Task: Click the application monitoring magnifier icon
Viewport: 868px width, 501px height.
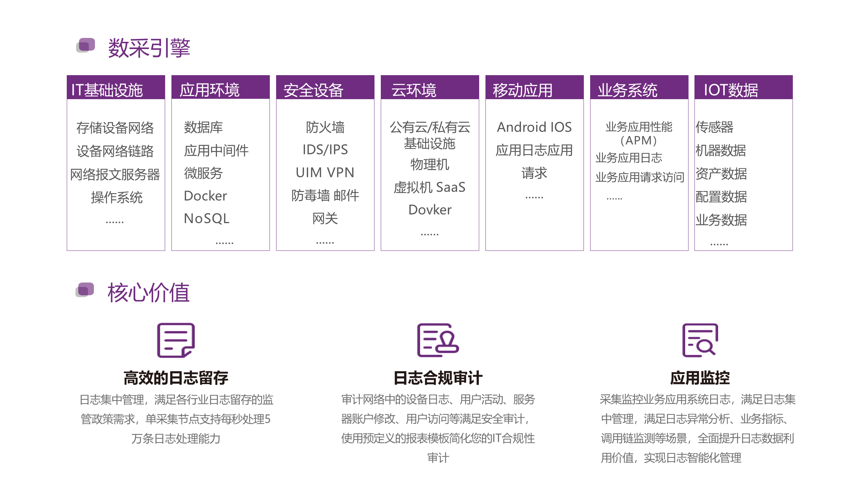Action: (700, 340)
